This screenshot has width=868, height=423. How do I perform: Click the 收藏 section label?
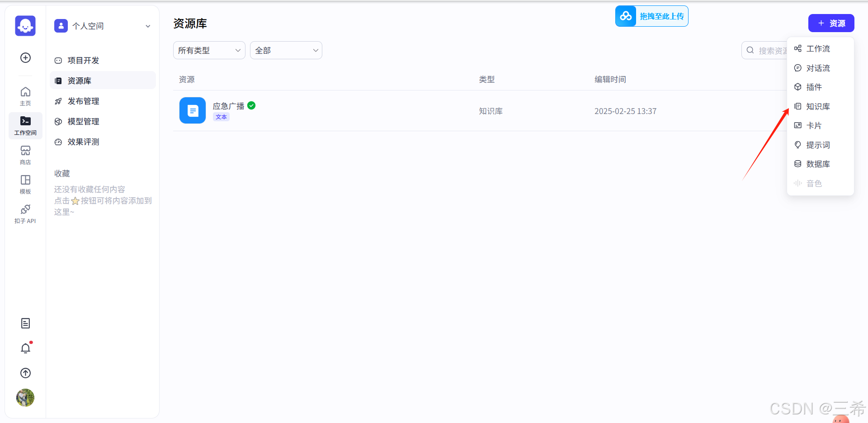(62, 174)
